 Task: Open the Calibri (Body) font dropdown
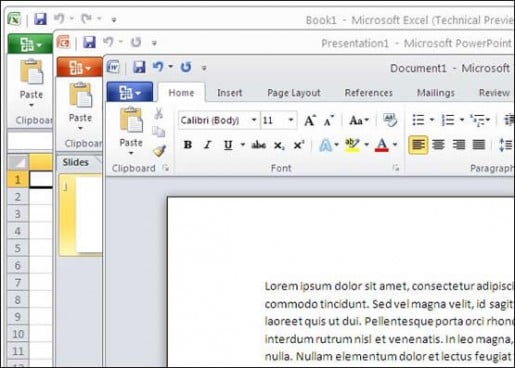tap(218, 120)
